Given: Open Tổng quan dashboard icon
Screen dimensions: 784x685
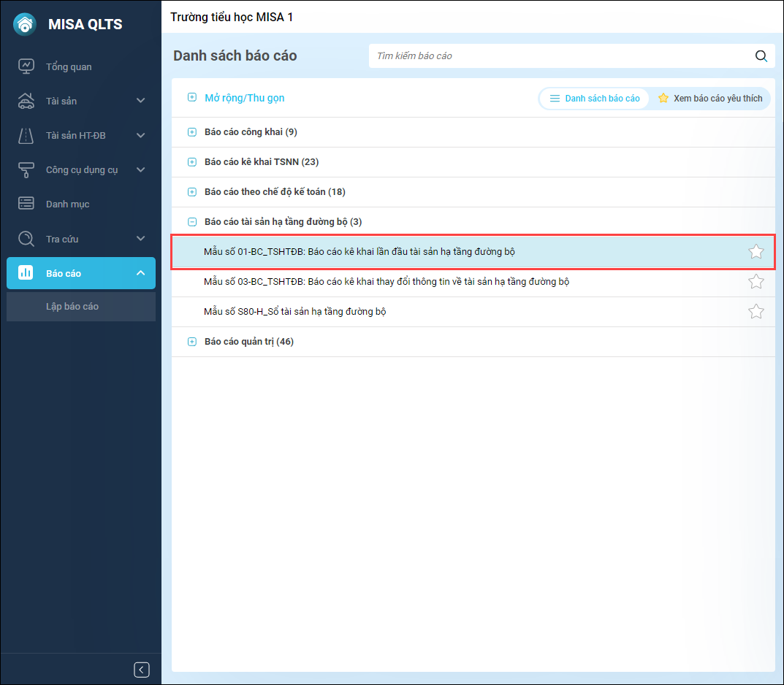Looking at the screenshot, I should [x=26, y=66].
